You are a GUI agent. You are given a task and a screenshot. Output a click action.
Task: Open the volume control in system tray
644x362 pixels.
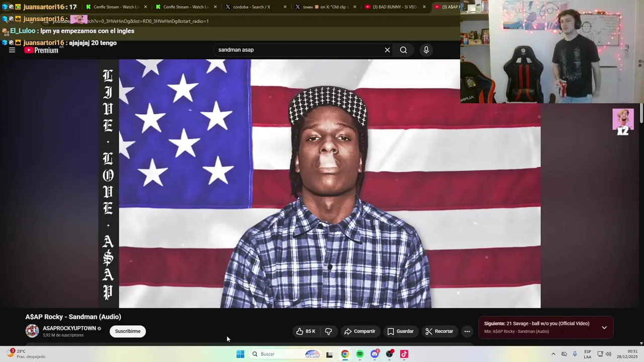pos(608,354)
